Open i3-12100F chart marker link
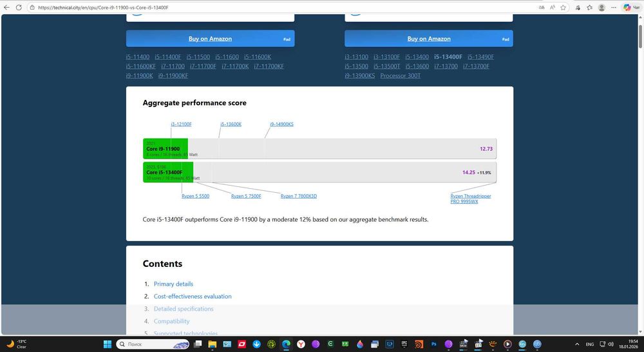Viewport: 644px width, 352px height. tap(181, 124)
